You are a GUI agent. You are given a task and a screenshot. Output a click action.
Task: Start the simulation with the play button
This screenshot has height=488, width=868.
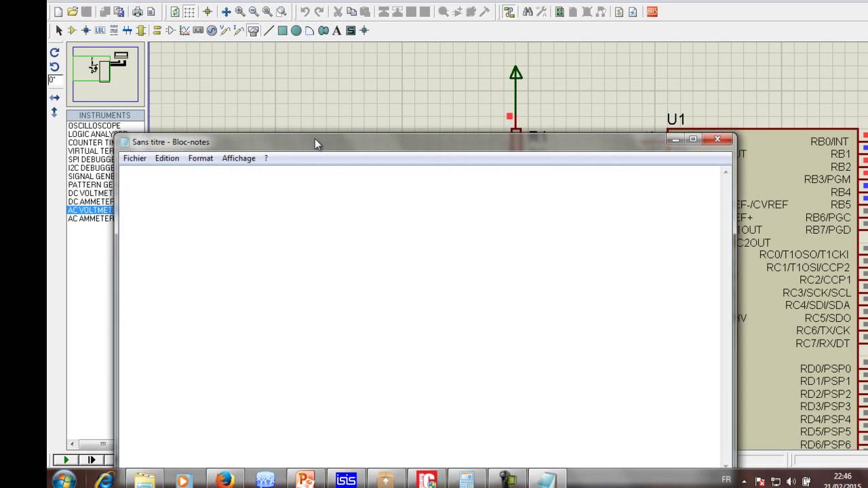66,460
